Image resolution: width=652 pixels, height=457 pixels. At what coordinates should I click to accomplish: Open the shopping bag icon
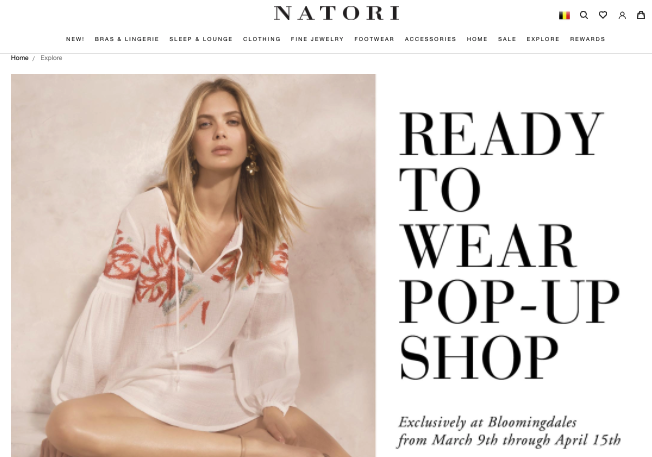click(641, 15)
